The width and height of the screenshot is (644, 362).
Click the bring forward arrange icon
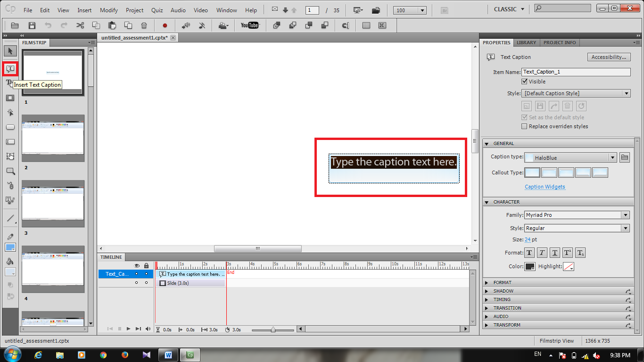pyautogui.click(x=277, y=25)
